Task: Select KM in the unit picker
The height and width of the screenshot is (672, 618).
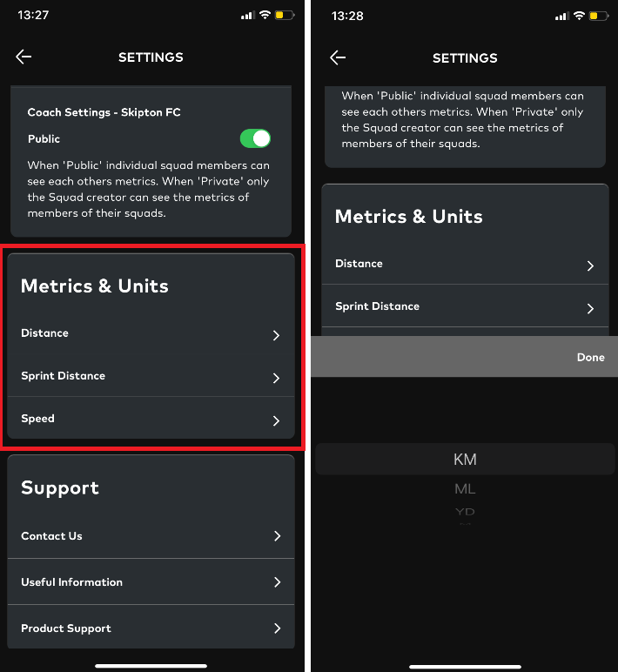Action: pyautogui.click(x=465, y=460)
